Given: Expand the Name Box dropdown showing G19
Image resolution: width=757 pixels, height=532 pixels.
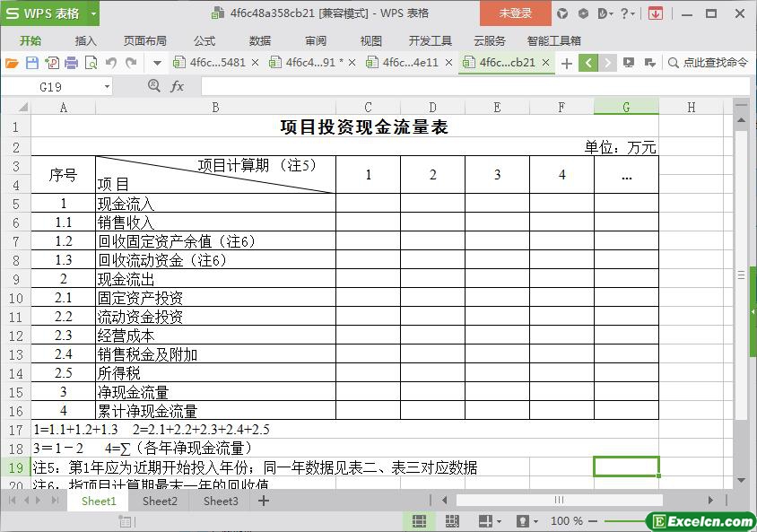Looking at the screenshot, I should point(107,87).
